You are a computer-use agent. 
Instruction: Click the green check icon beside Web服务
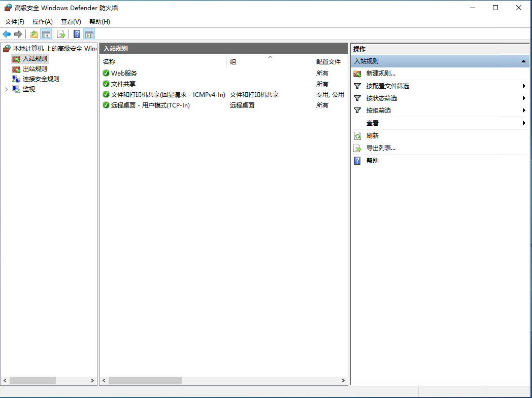point(106,73)
